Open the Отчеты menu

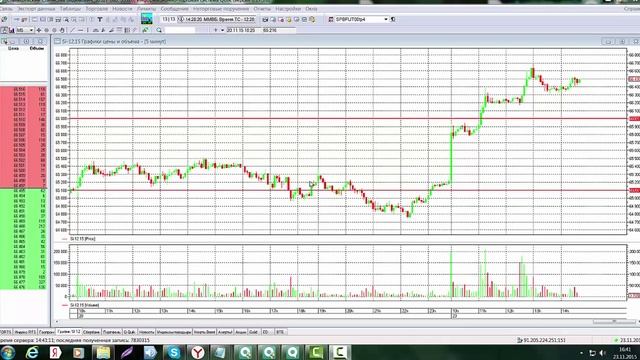tap(262, 9)
